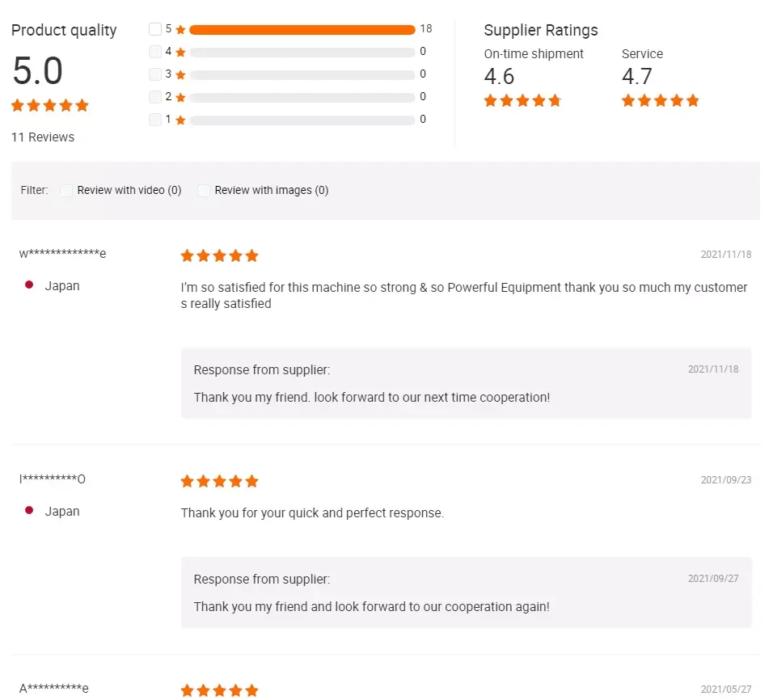Click the orange 5-star rating progress bar
The image size is (773, 700).
click(x=302, y=30)
